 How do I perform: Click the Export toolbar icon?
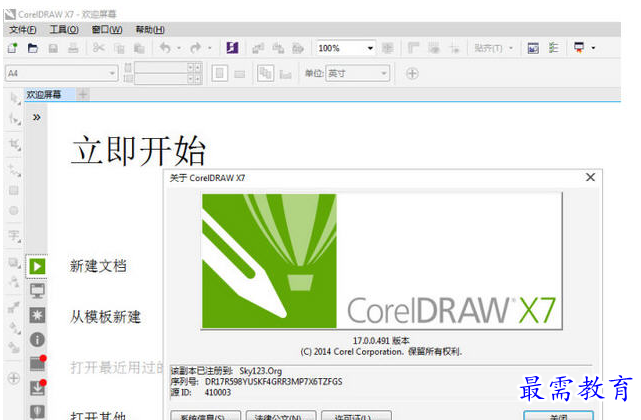[x=278, y=48]
